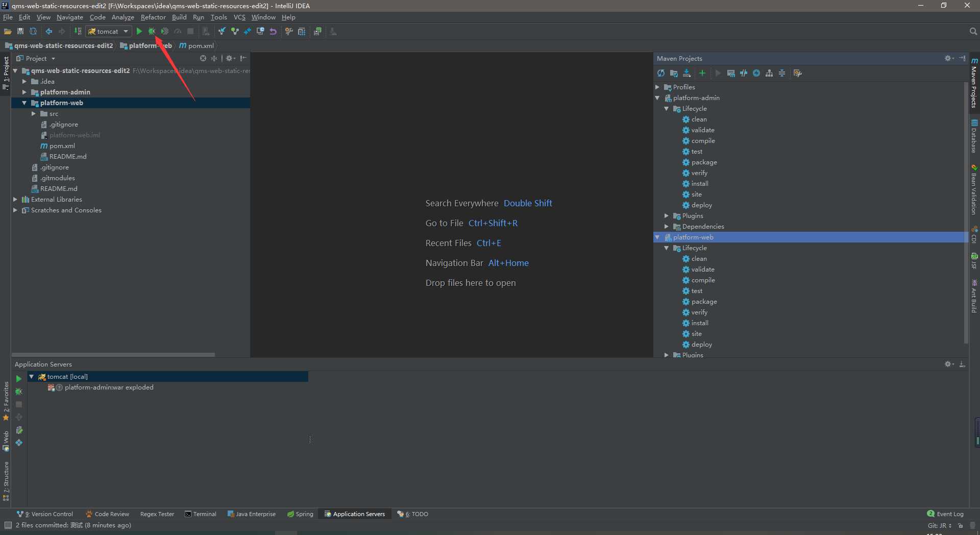Click Edit Configuration icon in Application Servers
Viewport: 980px width, 535px height.
click(x=19, y=430)
